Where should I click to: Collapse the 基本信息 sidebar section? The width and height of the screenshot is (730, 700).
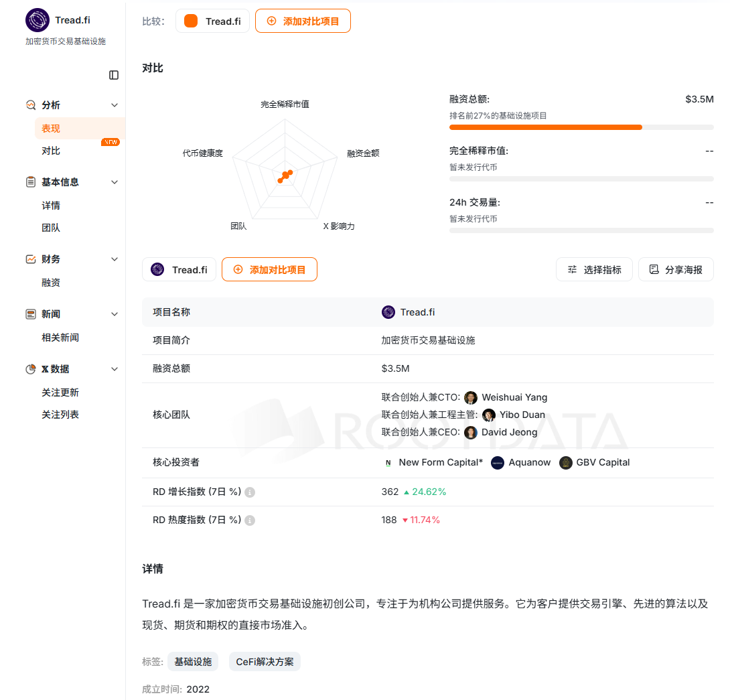click(115, 182)
